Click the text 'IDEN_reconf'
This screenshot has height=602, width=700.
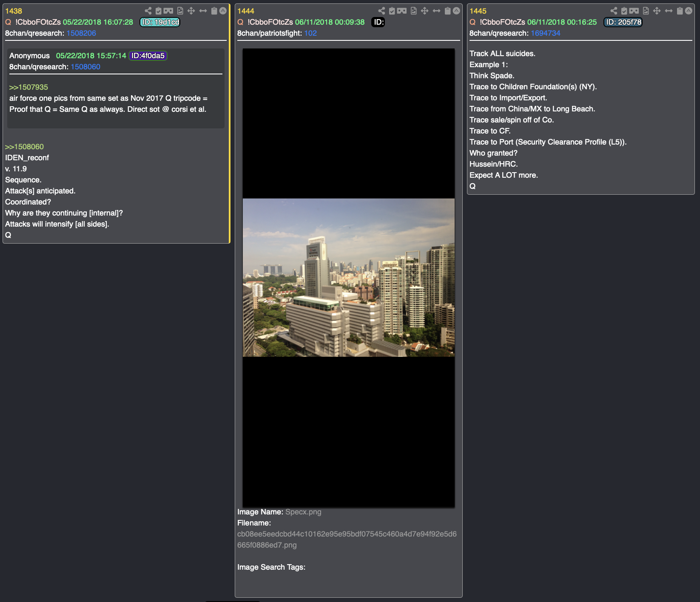pos(27,158)
